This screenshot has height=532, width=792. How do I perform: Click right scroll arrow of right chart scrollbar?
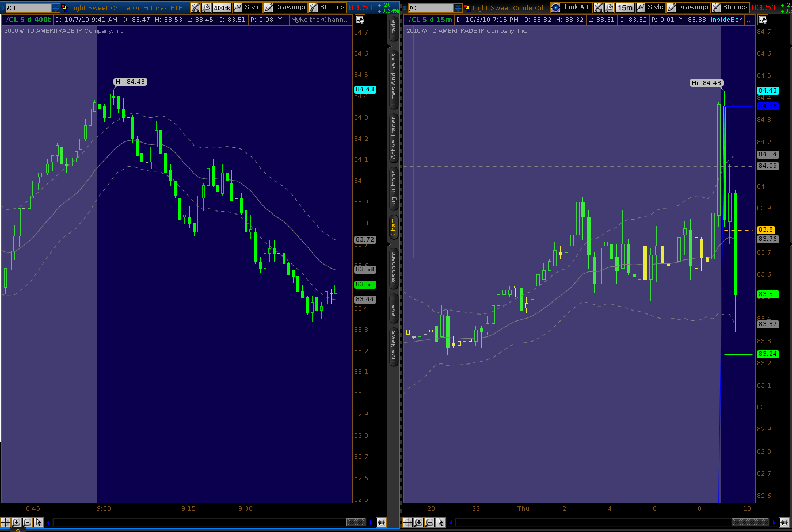(774, 522)
